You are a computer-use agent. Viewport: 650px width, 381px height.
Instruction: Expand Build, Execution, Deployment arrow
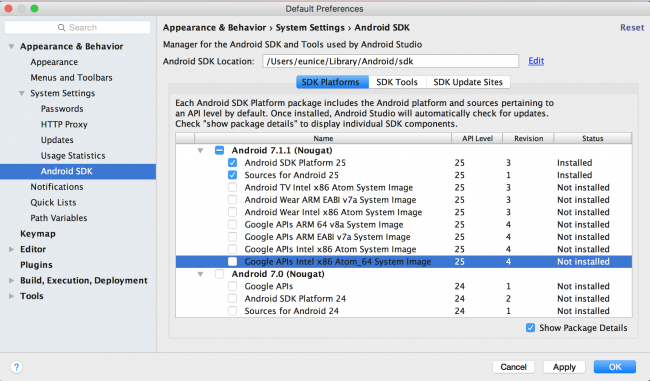(x=12, y=280)
